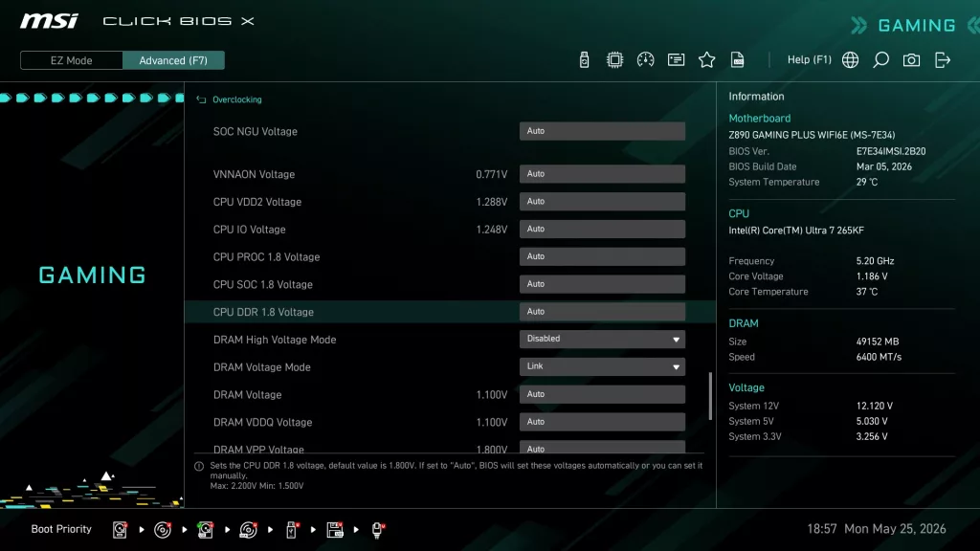
Task: Click DRAM VPP Voltage Auto field
Action: click(602, 447)
